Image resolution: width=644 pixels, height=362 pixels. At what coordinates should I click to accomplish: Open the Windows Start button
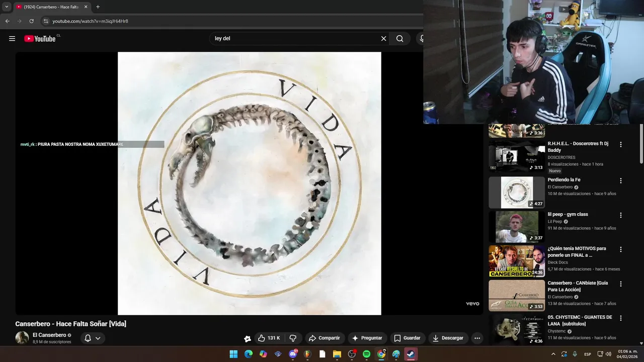(x=233, y=354)
